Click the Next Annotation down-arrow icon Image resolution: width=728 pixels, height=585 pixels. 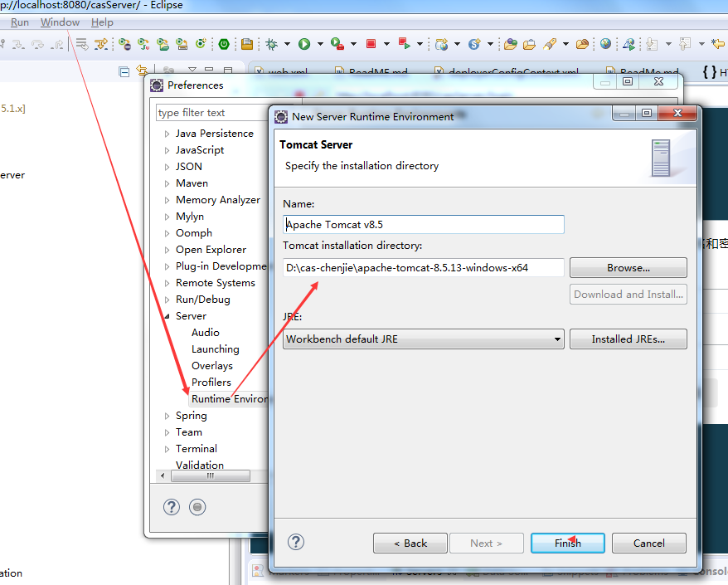[652, 44]
